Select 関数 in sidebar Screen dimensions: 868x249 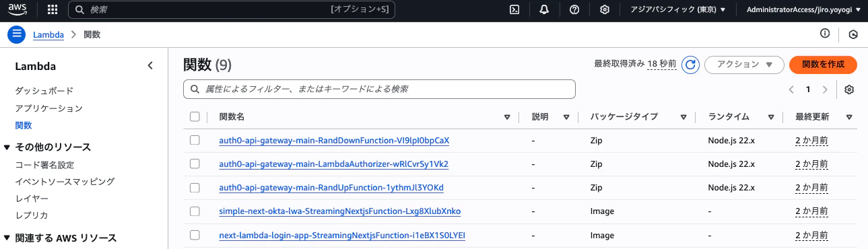24,125
